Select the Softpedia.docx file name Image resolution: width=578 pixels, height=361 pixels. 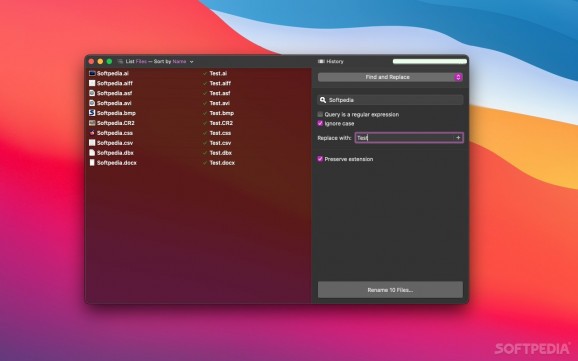[x=116, y=163]
